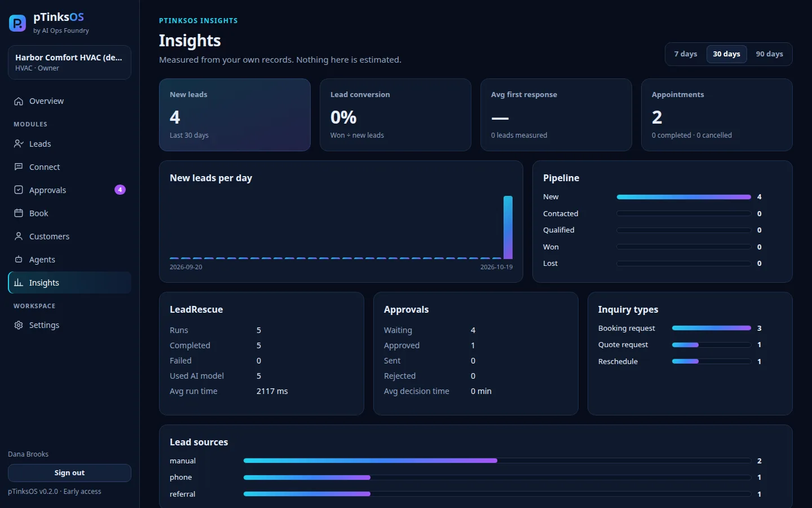
Task: Sign out of the account
Action: pyautogui.click(x=69, y=473)
